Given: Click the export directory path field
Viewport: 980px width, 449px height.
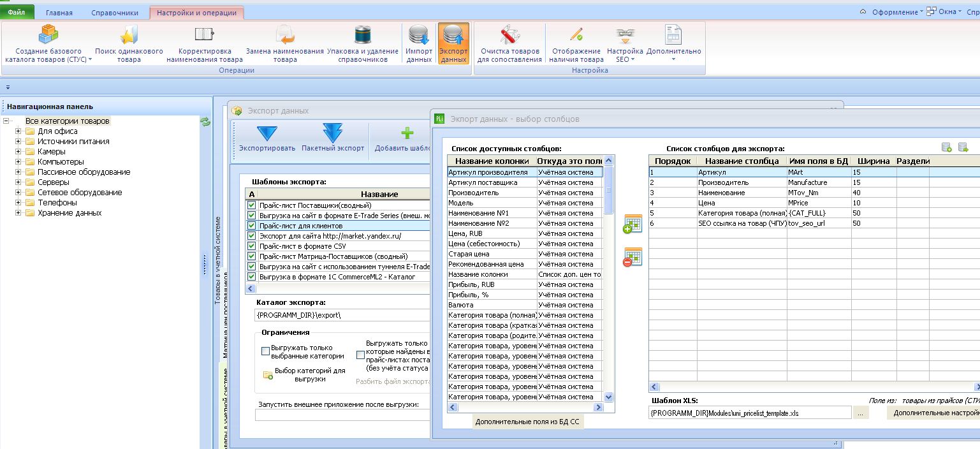Looking at the screenshot, I should [x=342, y=315].
